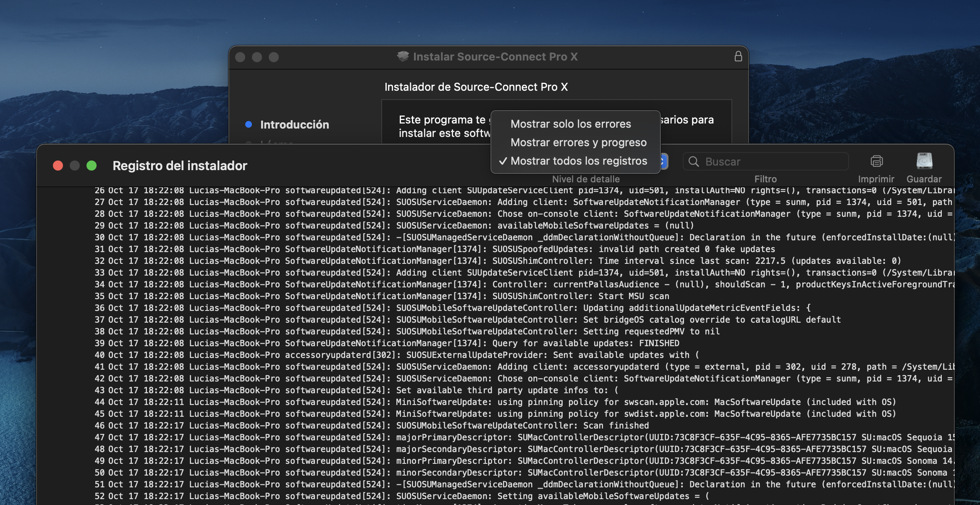
Task: Click the Imprimir printer icon
Action: pos(876,161)
